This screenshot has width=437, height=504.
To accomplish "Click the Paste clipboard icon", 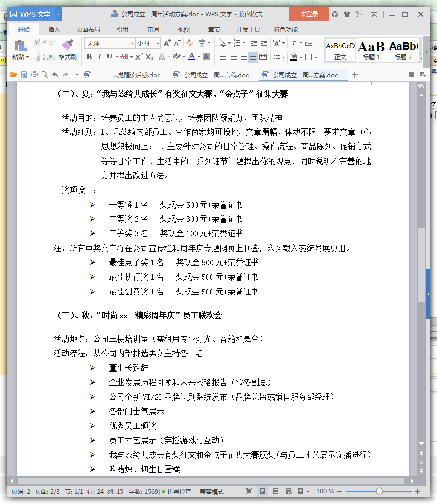I will (20, 45).
